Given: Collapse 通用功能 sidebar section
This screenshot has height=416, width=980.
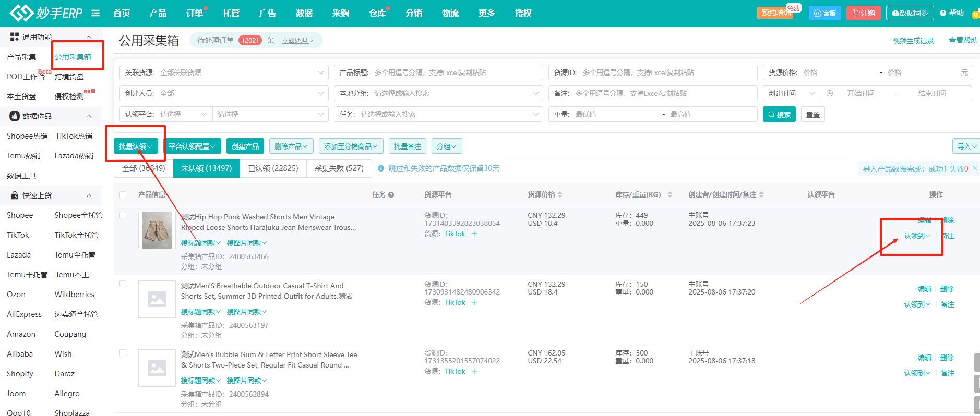Looking at the screenshot, I should (x=89, y=37).
